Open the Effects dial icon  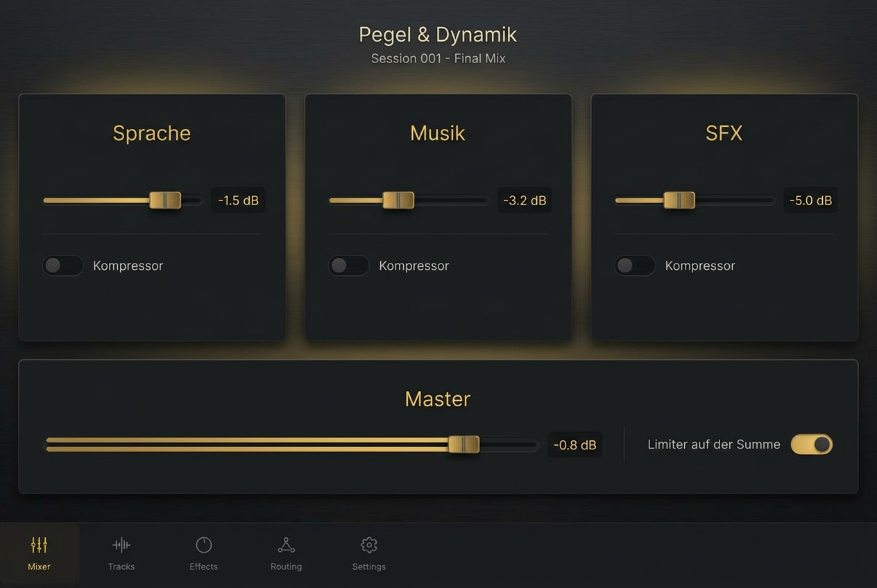(204, 545)
